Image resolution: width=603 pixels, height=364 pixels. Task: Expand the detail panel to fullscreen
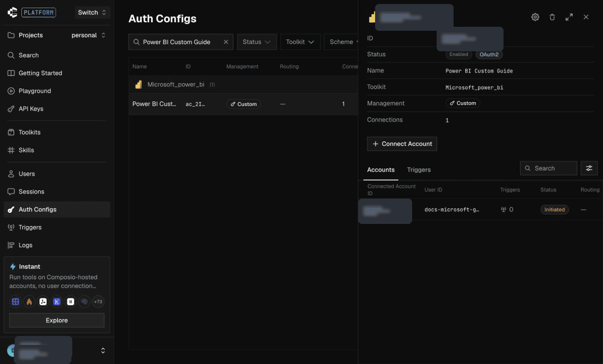[x=569, y=17]
